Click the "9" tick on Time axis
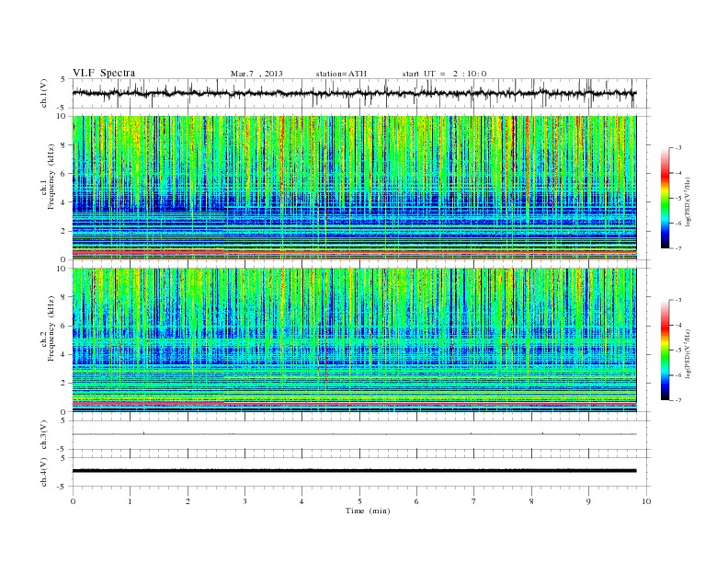Screen dimensions: 728x563 click(x=588, y=501)
